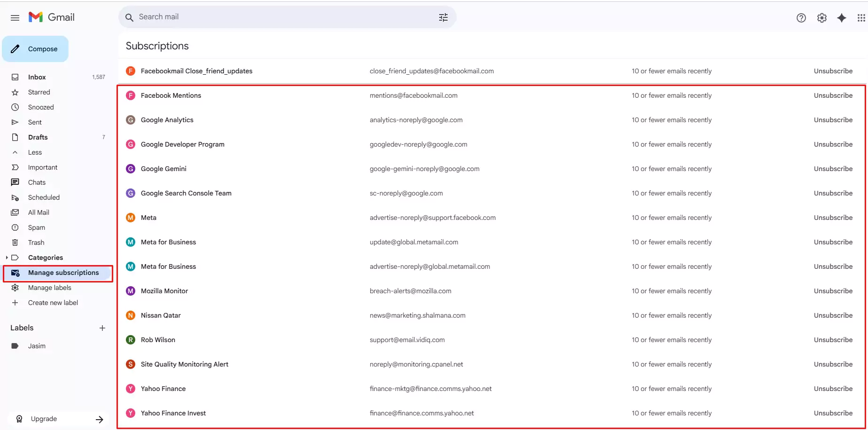Unsubscribe from Rob Wilson

click(833, 340)
